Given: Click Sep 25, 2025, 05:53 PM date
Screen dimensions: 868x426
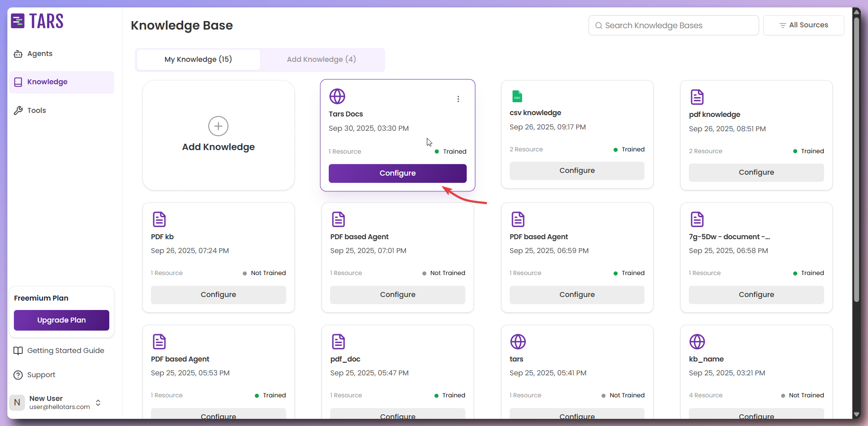Looking at the screenshot, I should point(190,373).
